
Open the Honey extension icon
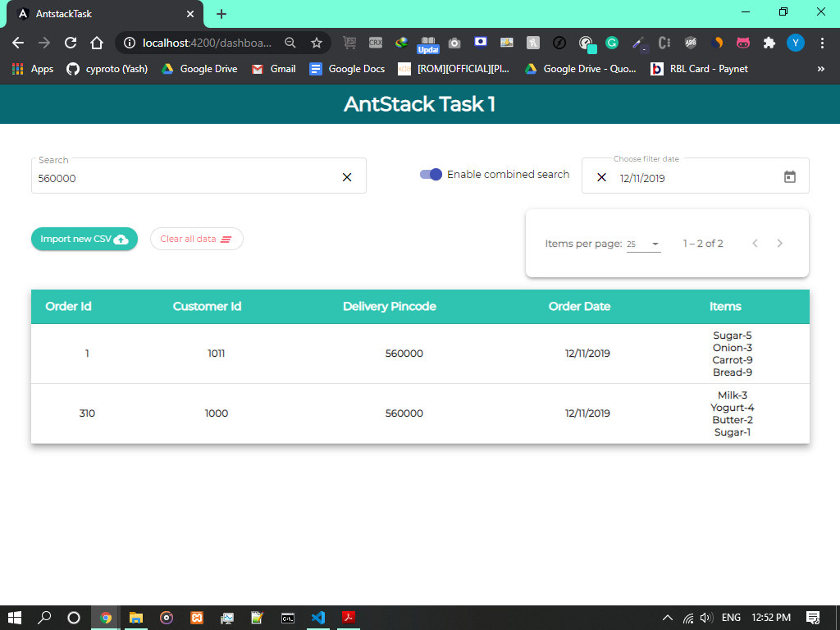pos(533,43)
